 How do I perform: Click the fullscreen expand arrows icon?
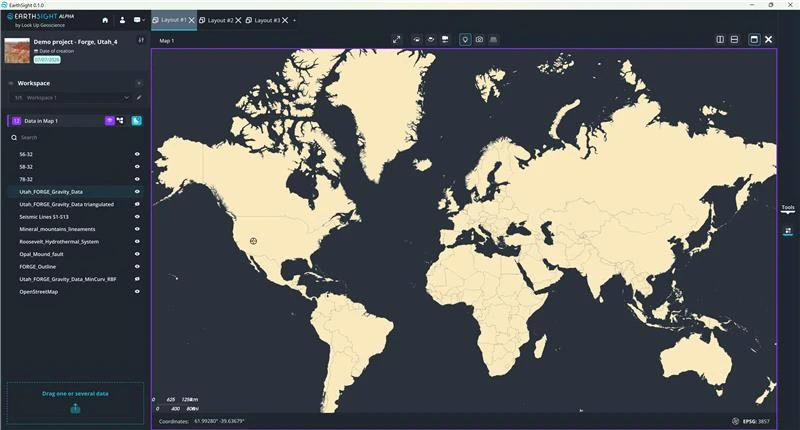pos(396,39)
